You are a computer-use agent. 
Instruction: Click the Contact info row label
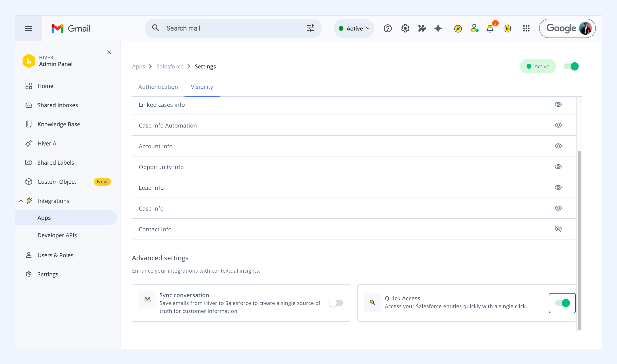(155, 229)
